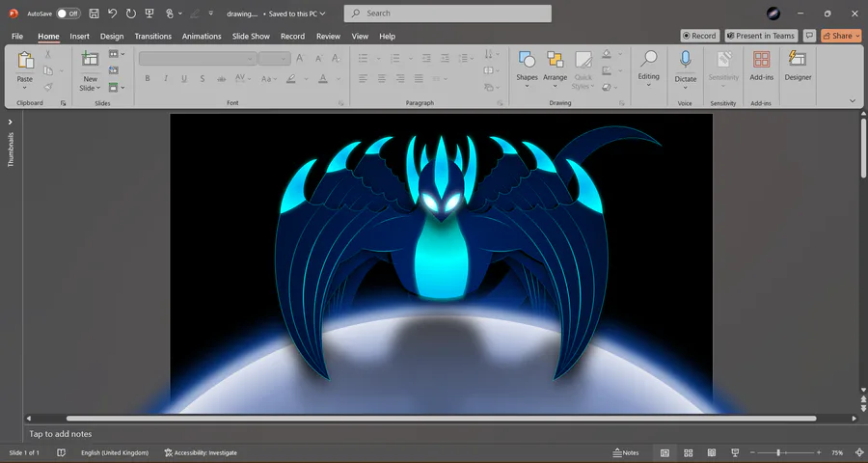Switch to the Transitions tab
The height and width of the screenshot is (463, 868).
[x=152, y=36]
